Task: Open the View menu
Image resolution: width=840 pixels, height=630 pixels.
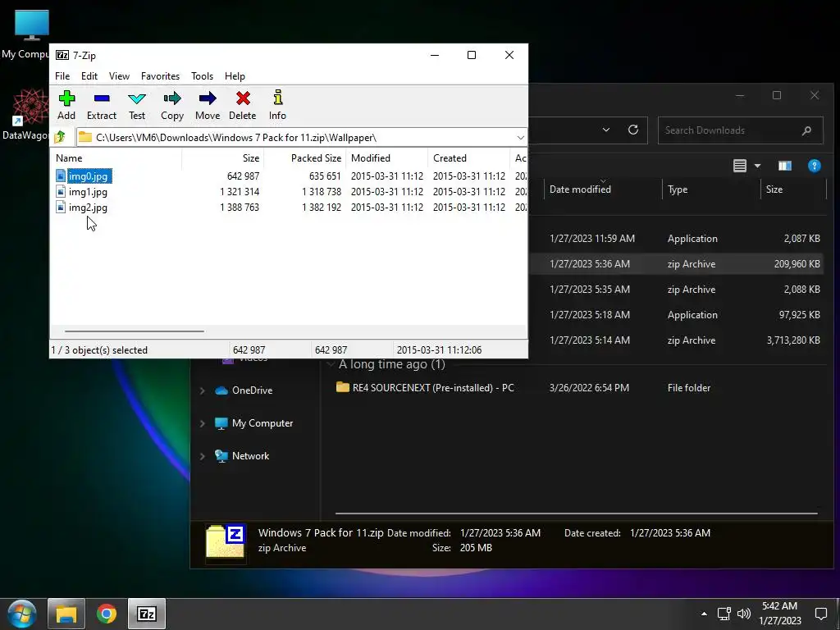Action: [119, 76]
